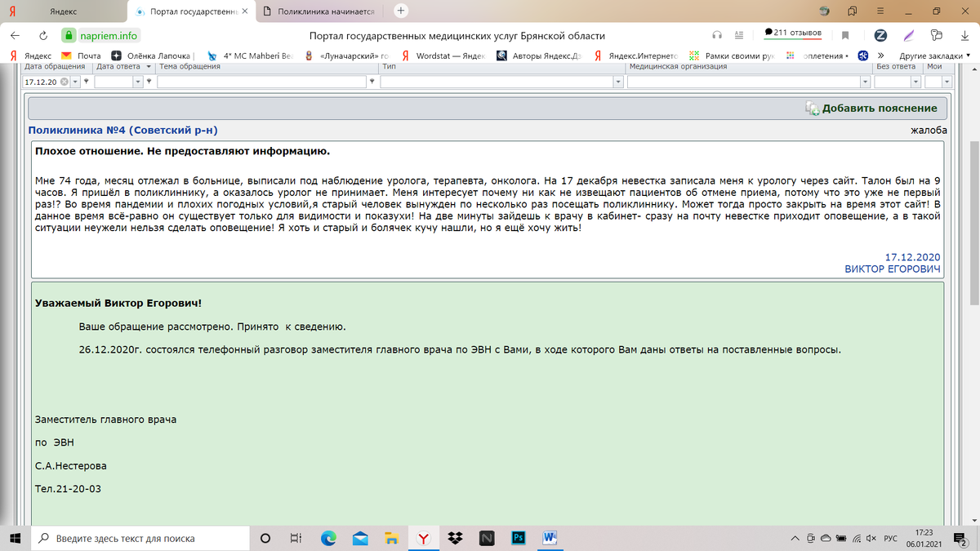Show hidden system tray icons
Screen dimensions: 980x551
(795, 538)
